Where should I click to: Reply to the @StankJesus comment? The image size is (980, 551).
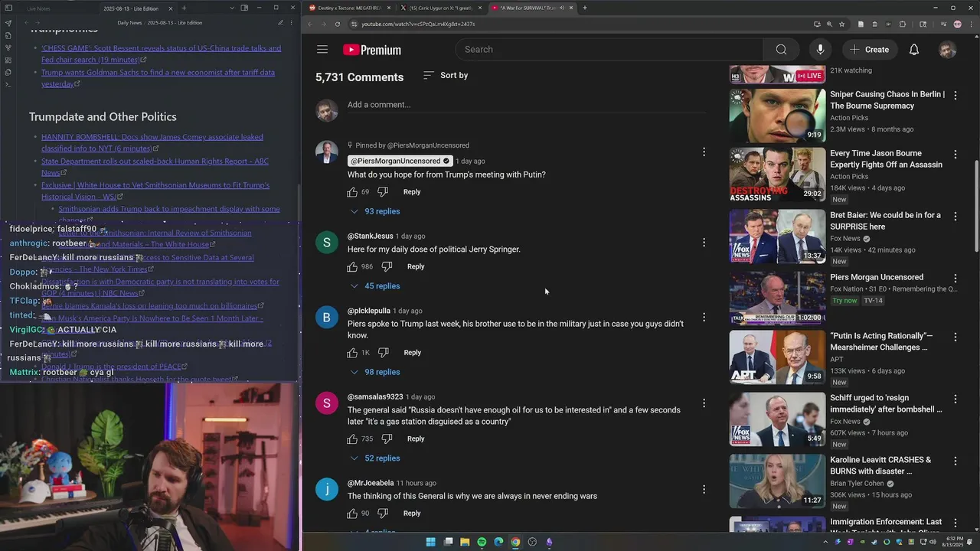pos(416,266)
